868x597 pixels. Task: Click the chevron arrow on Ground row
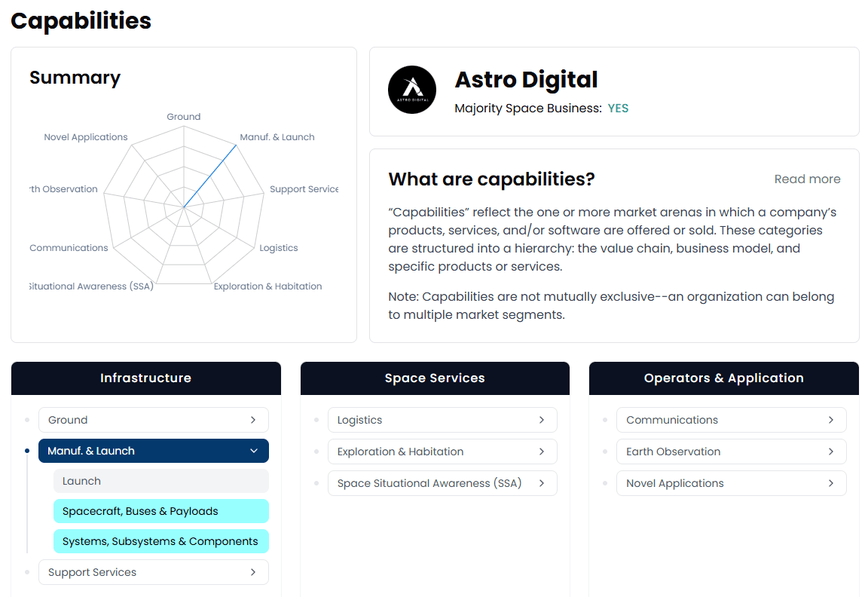[x=253, y=420]
